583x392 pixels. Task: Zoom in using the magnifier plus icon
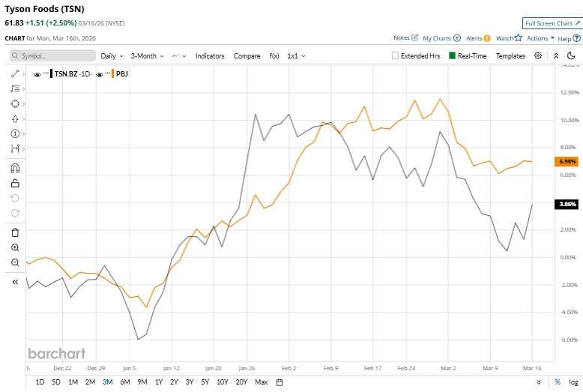tap(15, 247)
